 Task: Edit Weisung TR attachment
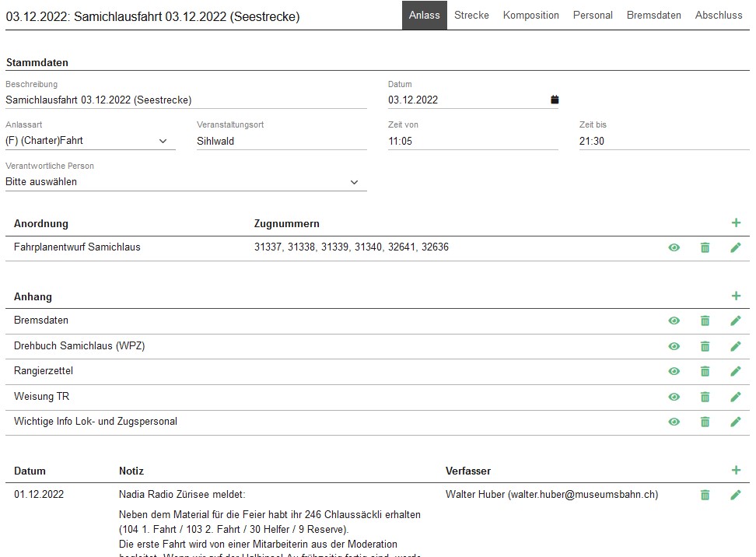click(x=736, y=397)
